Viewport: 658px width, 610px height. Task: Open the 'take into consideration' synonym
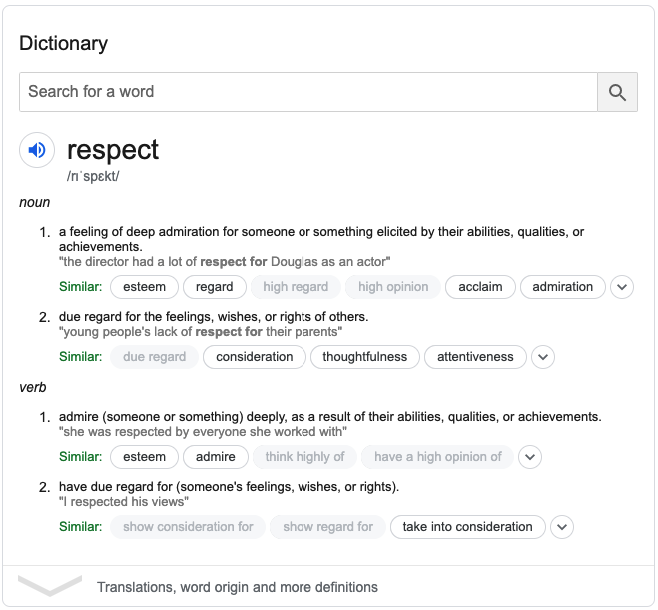pos(467,527)
